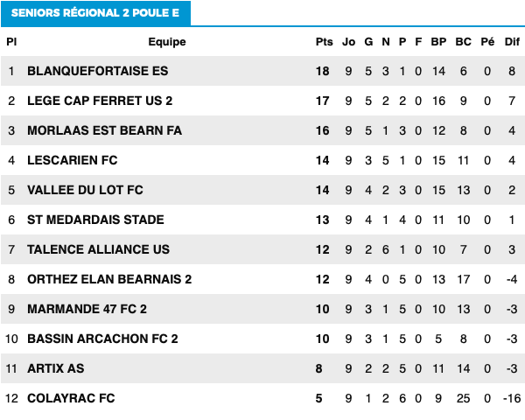Click the TALENCE ALLIANCE US team name
The image size is (525, 420).
(98, 249)
